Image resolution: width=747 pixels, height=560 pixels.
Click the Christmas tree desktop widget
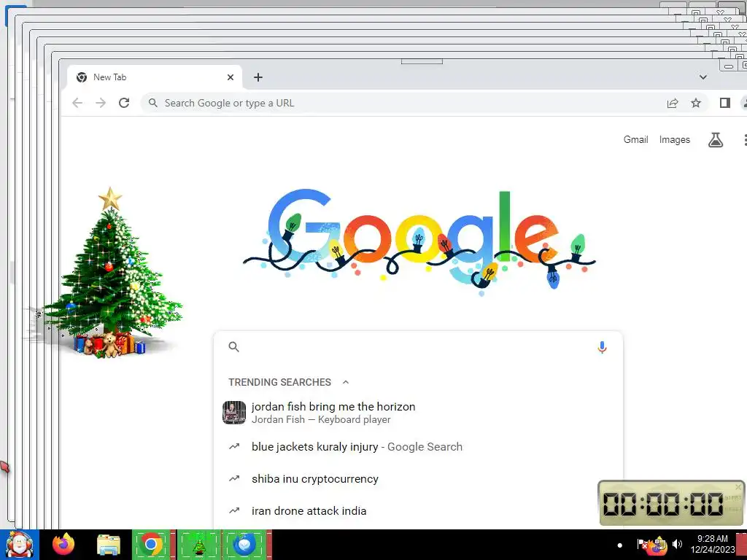[x=111, y=274]
